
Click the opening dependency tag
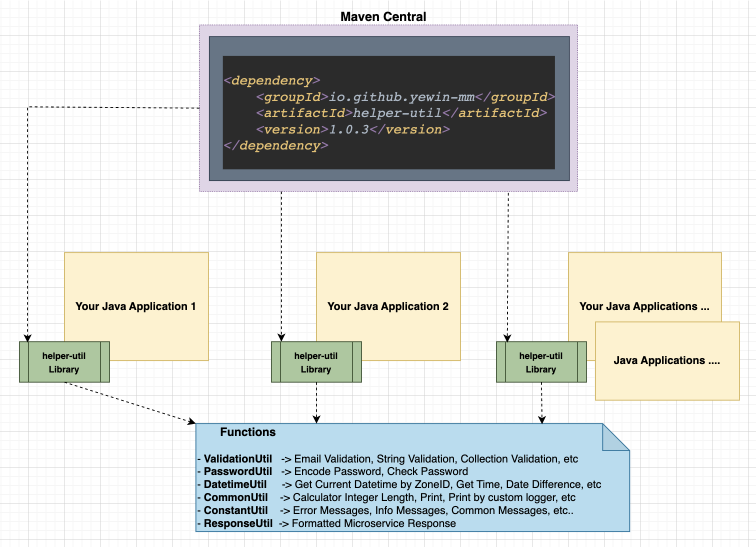pyautogui.click(x=272, y=80)
